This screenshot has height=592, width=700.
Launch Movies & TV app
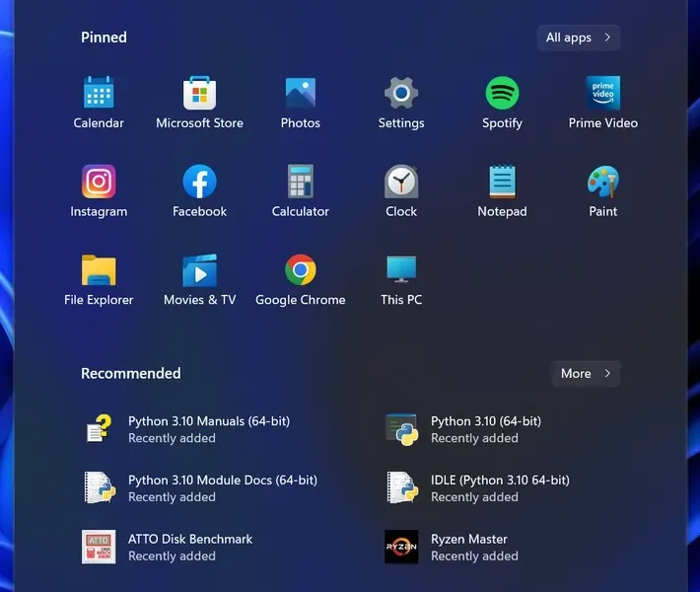click(199, 270)
